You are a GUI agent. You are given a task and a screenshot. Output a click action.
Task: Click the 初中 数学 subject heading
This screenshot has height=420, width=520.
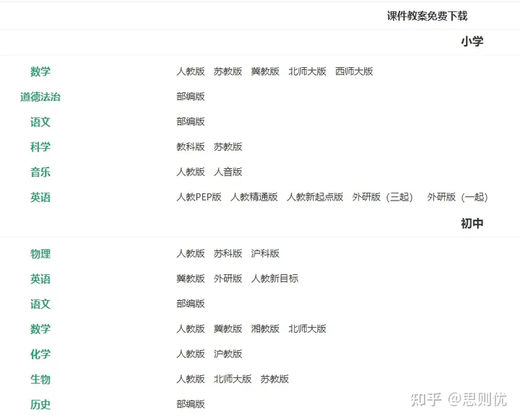click(40, 329)
